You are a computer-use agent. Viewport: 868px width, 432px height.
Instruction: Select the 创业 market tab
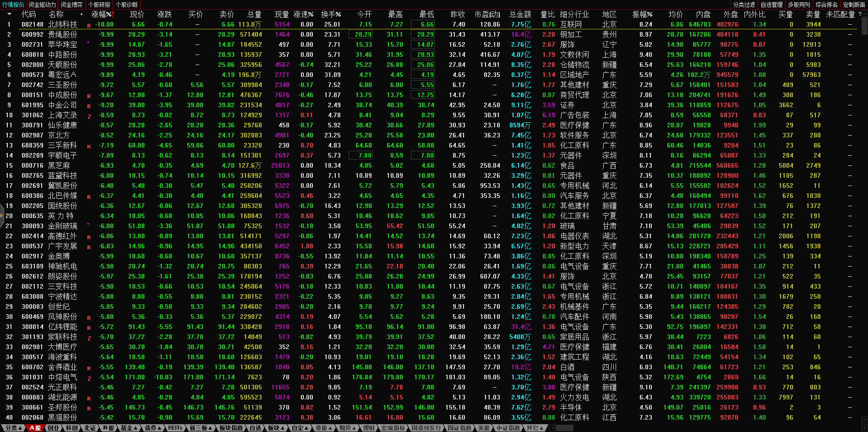pyautogui.click(x=54, y=428)
